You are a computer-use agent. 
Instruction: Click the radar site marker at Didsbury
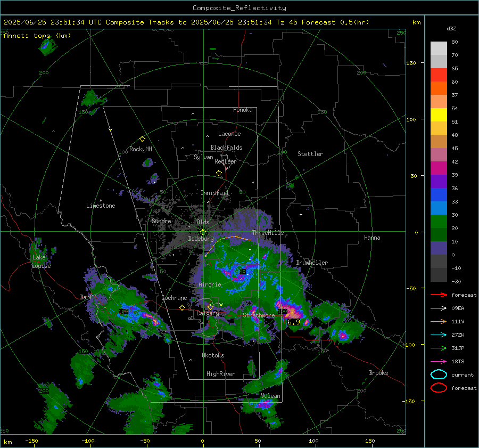(203, 232)
